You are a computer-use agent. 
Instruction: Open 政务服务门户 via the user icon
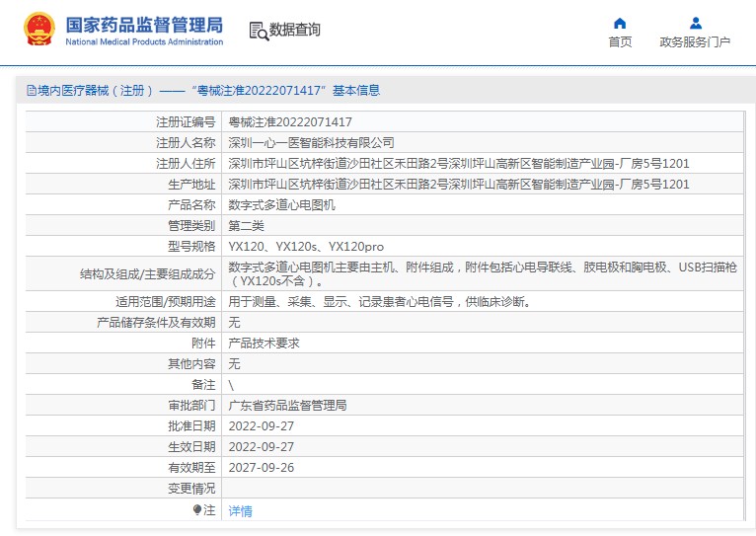695,23
